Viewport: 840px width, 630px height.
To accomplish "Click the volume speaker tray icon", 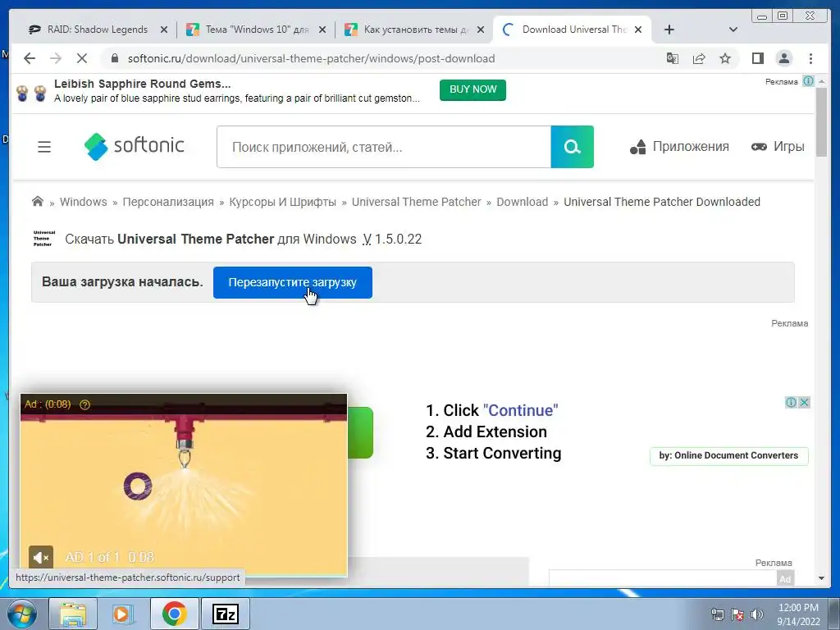I will 757,614.
